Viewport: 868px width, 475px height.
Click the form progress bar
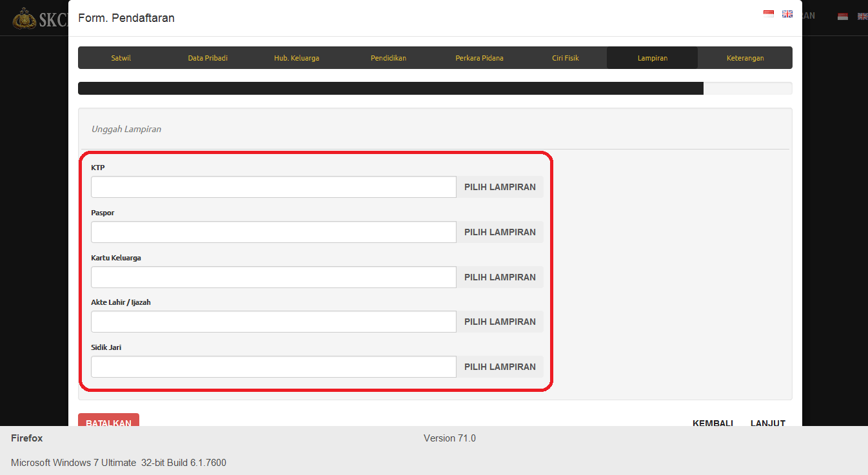[x=435, y=88]
